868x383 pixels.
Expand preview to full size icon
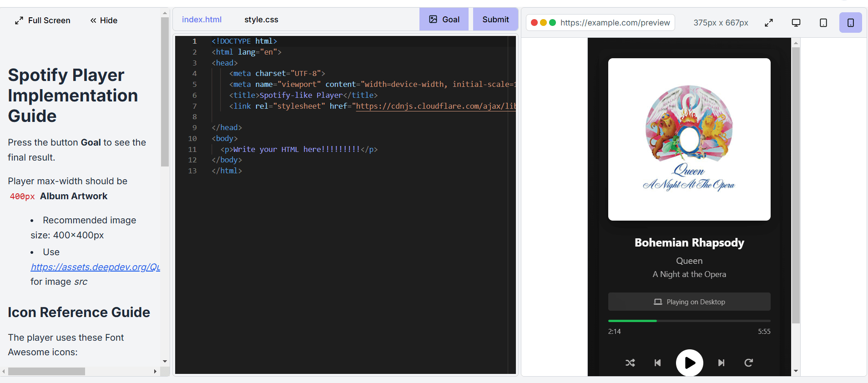(769, 23)
